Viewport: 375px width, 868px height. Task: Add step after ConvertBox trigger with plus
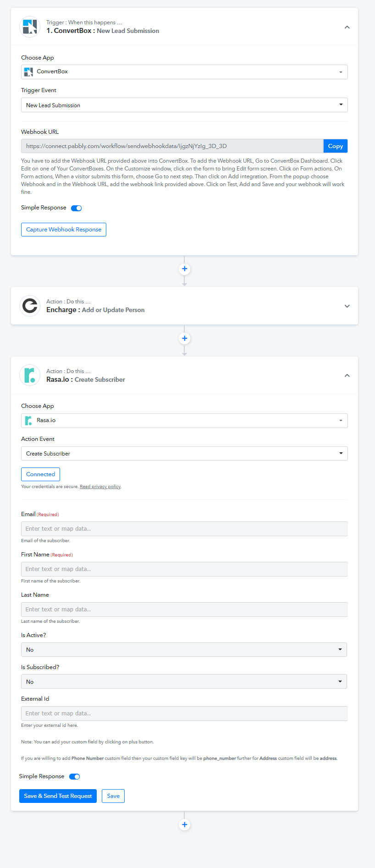tap(184, 269)
